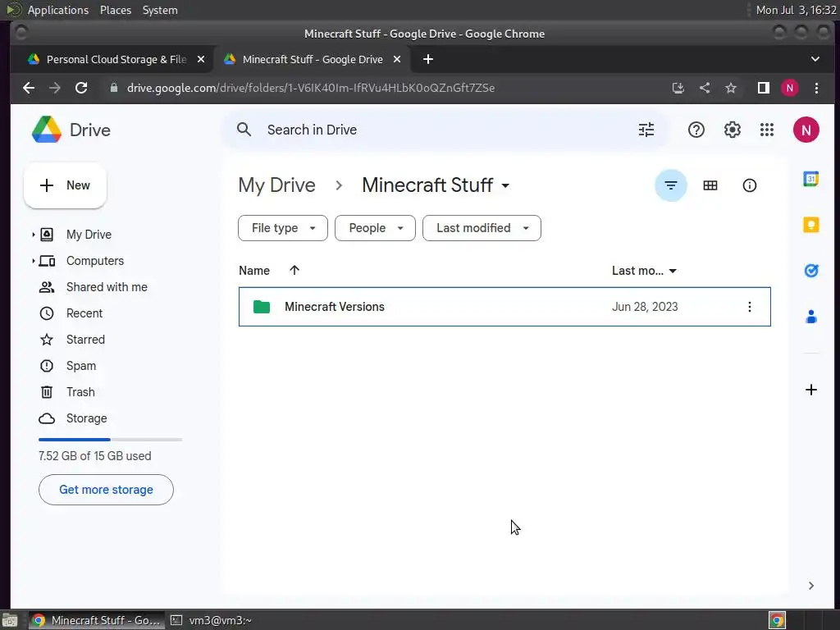
Task: Open Google Keep side panel
Action: [x=810, y=225]
